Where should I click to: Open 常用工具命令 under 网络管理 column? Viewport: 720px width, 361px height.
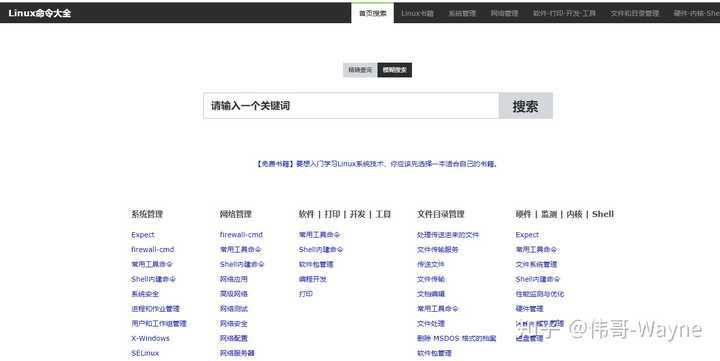[x=241, y=249]
